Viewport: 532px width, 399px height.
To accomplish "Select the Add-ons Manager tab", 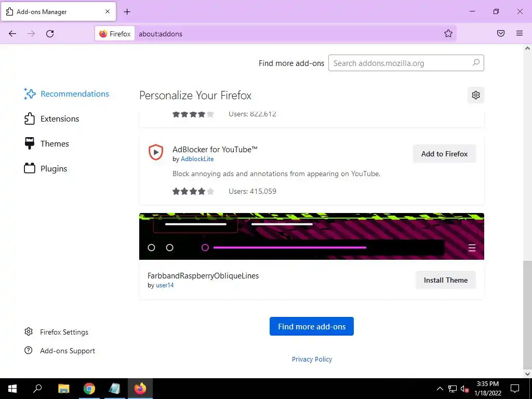I will tap(58, 11).
